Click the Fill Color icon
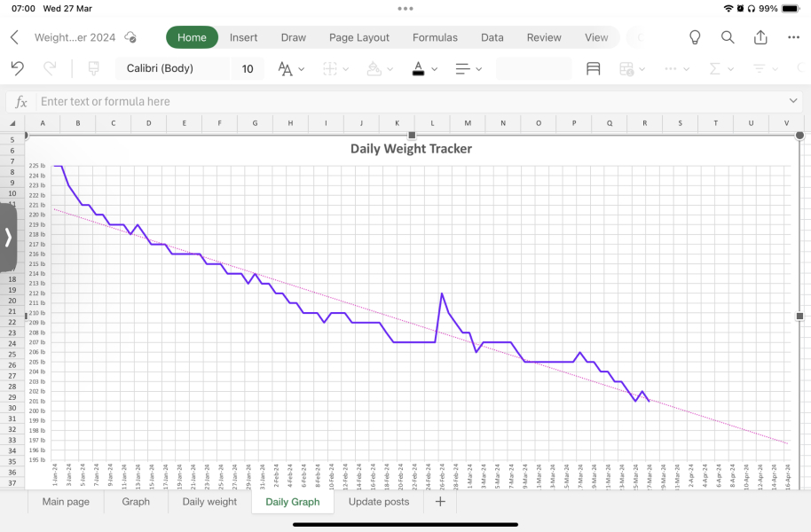The image size is (811, 532). point(374,68)
